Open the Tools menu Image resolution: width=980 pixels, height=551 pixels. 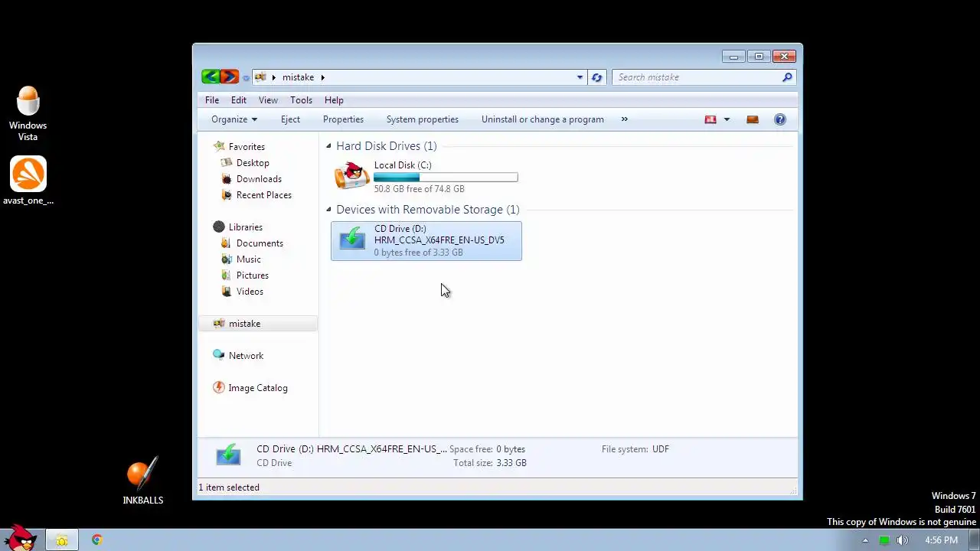point(301,100)
